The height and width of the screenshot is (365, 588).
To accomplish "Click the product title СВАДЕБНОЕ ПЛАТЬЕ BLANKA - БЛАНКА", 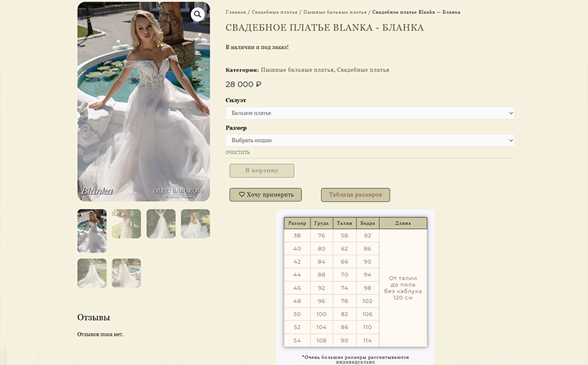I will pos(324,28).
